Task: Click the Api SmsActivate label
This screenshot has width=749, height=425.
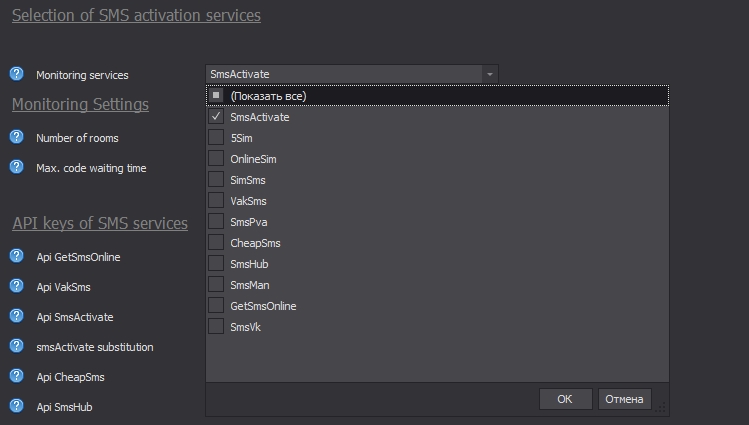Action: point(75,317)
